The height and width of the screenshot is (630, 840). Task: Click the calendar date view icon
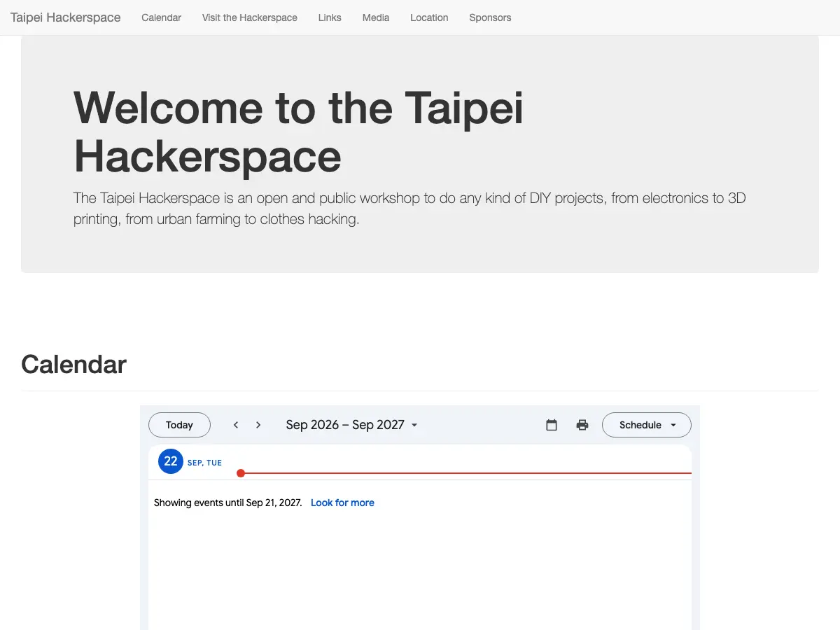[x=552, y=425]
